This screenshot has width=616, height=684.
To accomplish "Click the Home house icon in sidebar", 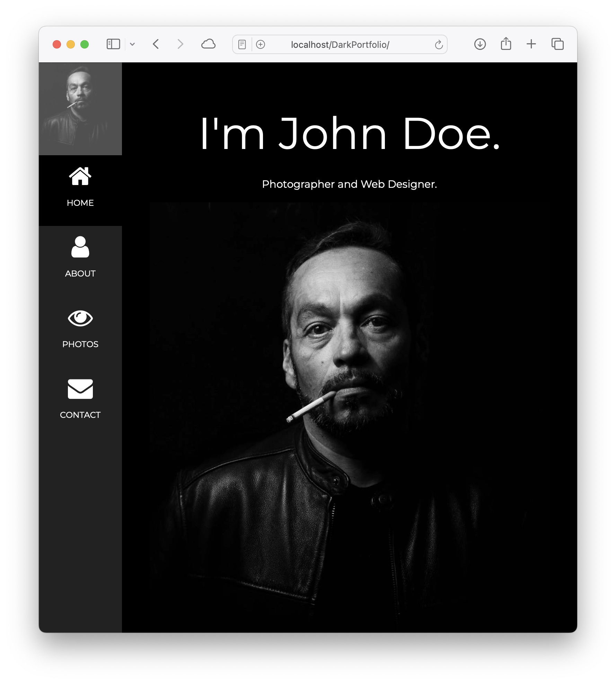I will coord(80,176).
